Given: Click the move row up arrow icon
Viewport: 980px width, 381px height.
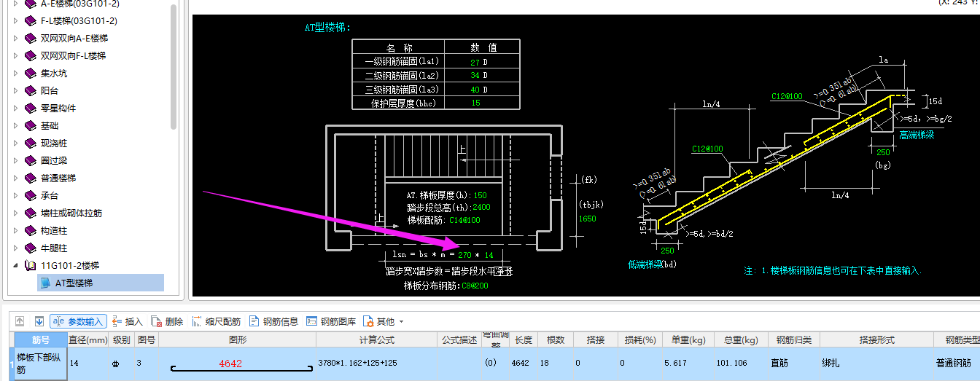Looking at the screenshot, I should 20,321.
